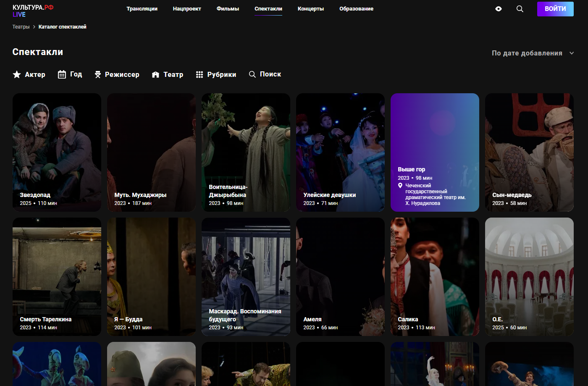This screenshot has height=386, width=588.
Task: Expand the sort order chevron arrow
Action: (x=572, y=53)
